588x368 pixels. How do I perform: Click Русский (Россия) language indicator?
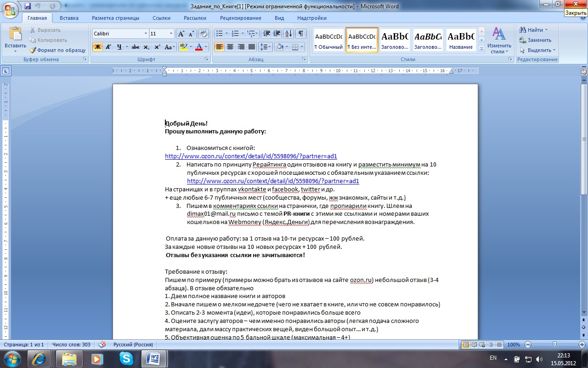click(133, 345)
